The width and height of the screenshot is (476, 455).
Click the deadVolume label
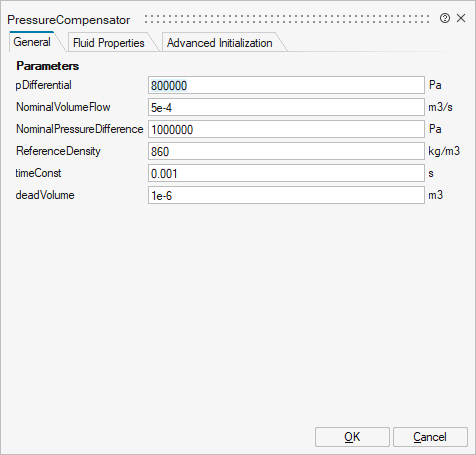coord(45,195)
